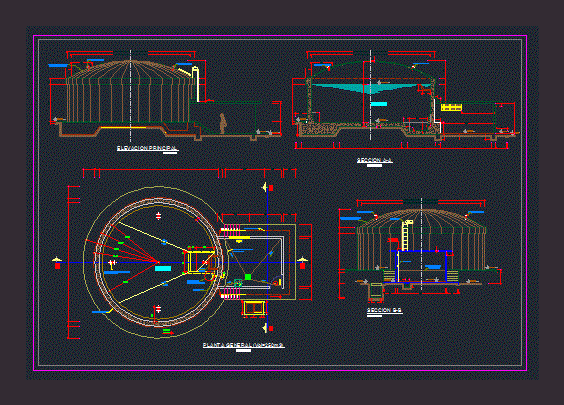The width and height of the screenshot is (564, 405).
Task: Select the magenta outer drawing border
Action: pyautogui.click(x=280, y=203)
